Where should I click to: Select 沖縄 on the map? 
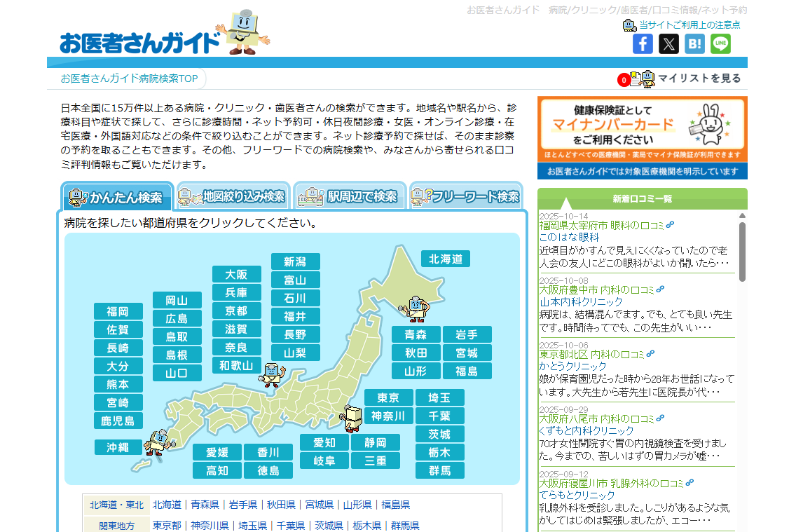[x=118, y=447]
